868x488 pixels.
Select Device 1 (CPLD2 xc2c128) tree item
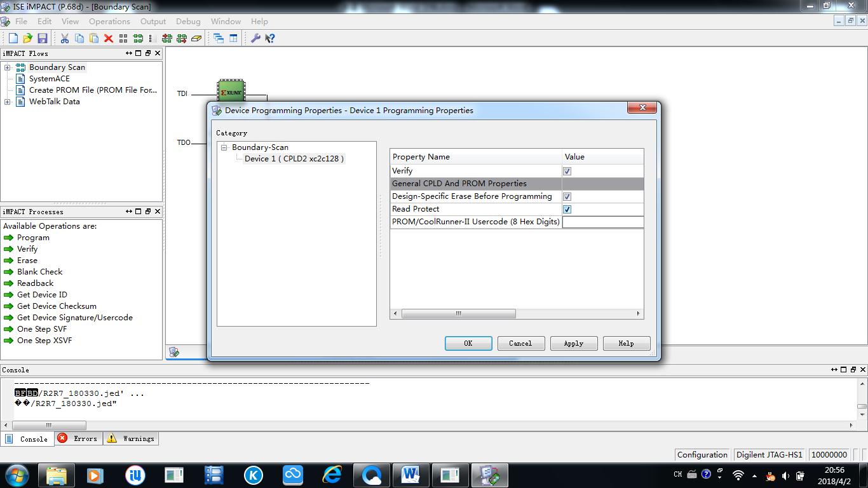[294, 159]
